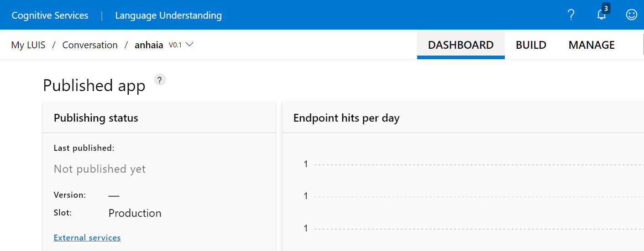644x251 pixels.
Task: Show the Published app help tooltip
Action: click(159, 80)
